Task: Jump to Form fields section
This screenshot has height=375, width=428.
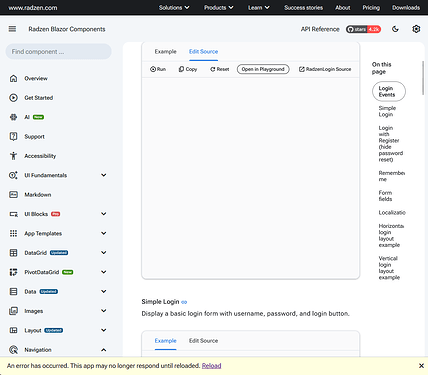Action: [x=385, y=196]
